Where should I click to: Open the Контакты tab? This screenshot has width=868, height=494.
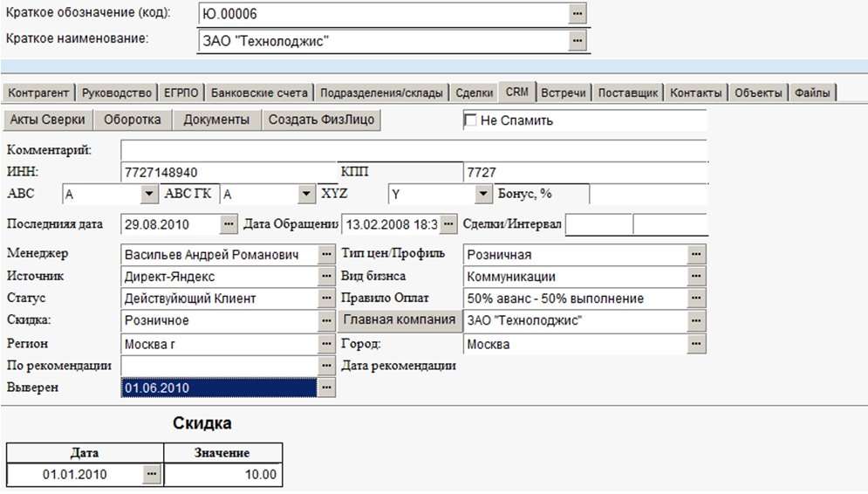[696, 93]
